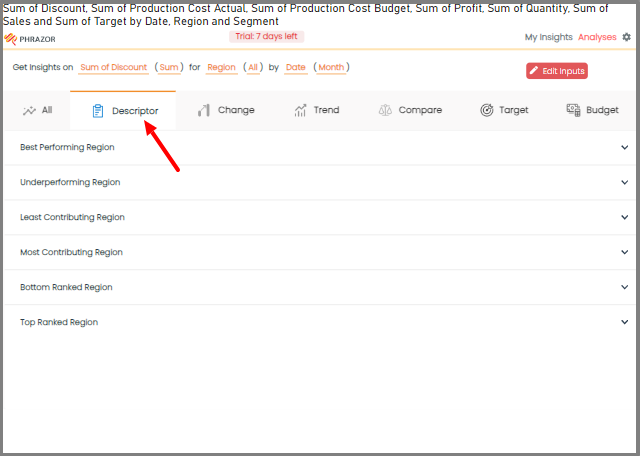Open the Trend tab label
Viewport: 640px width, 456px height.
pos(327,110)
